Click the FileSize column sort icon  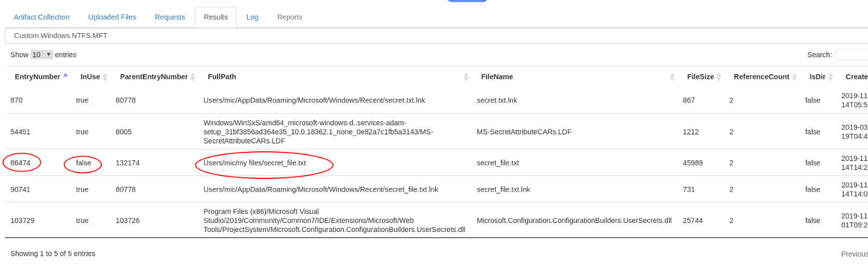point(719,77)
